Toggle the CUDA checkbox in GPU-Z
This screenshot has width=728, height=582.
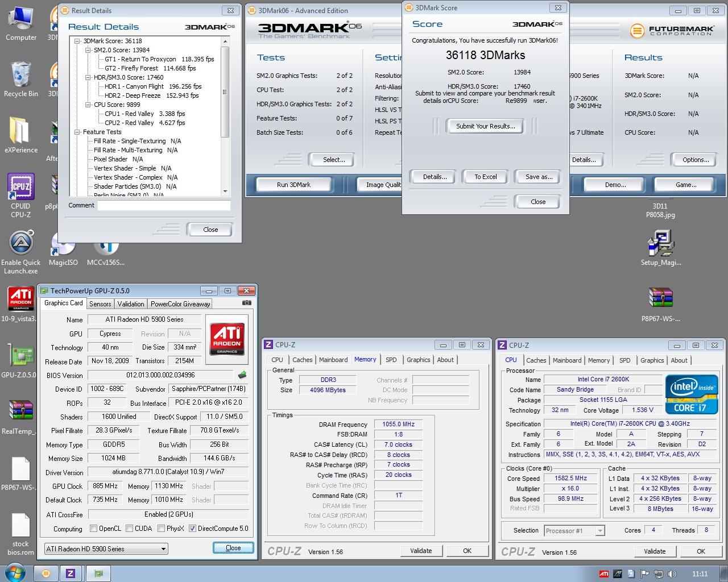[130, 529]
